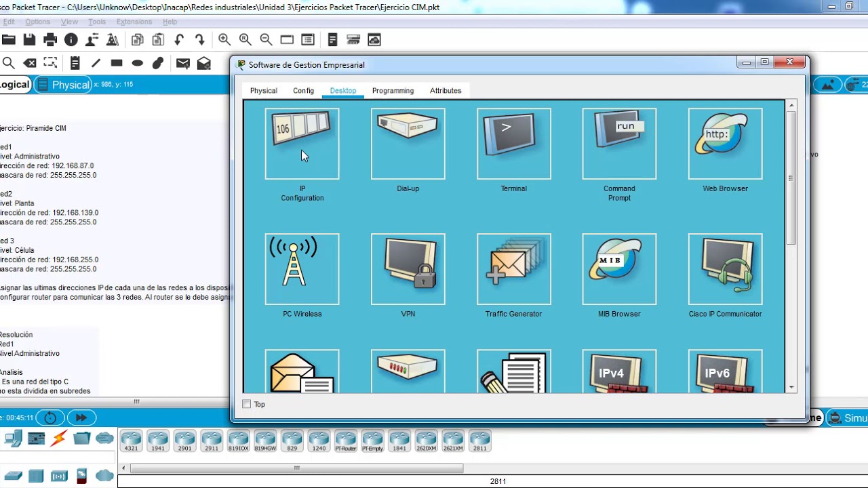Image resolution: width=868 pixels, height=488 pixels.
Task: Click the Fast Forward Time button
Action: [81, 418]
